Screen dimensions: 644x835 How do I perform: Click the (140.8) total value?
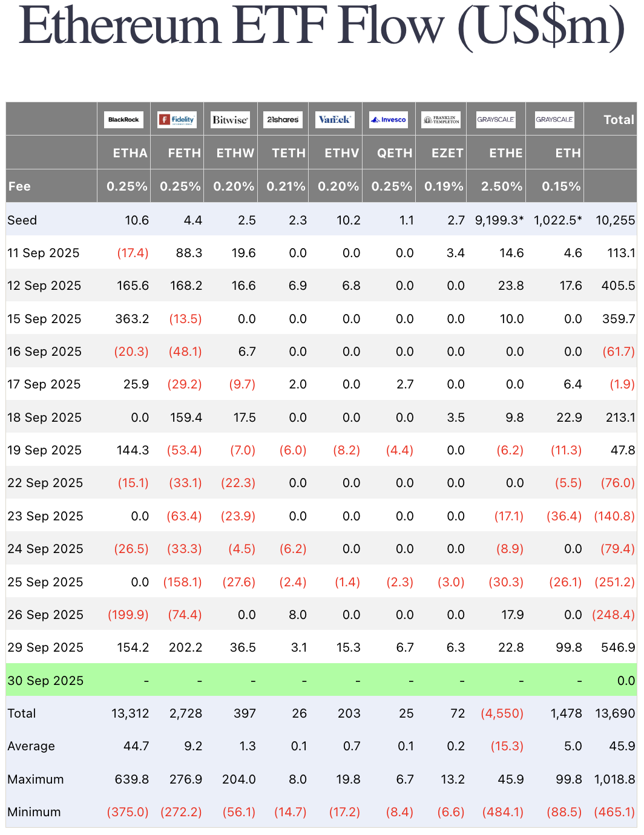[614, 516]
